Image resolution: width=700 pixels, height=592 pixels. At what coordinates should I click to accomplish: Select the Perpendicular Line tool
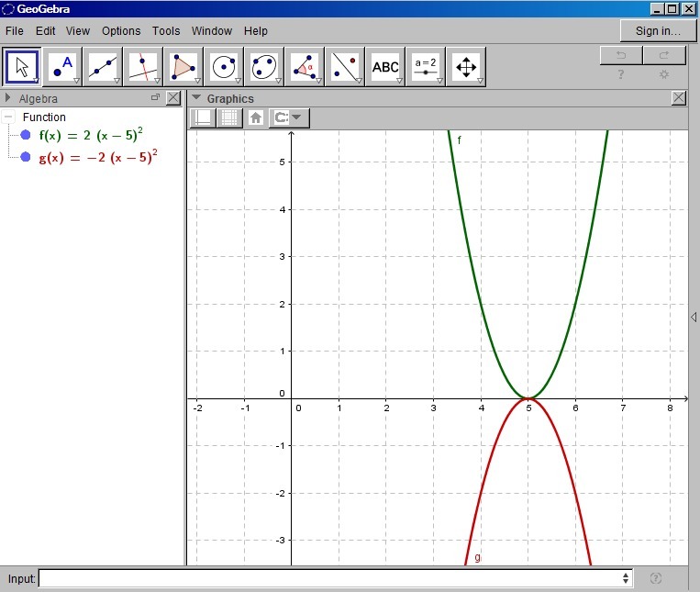[144, 66]
